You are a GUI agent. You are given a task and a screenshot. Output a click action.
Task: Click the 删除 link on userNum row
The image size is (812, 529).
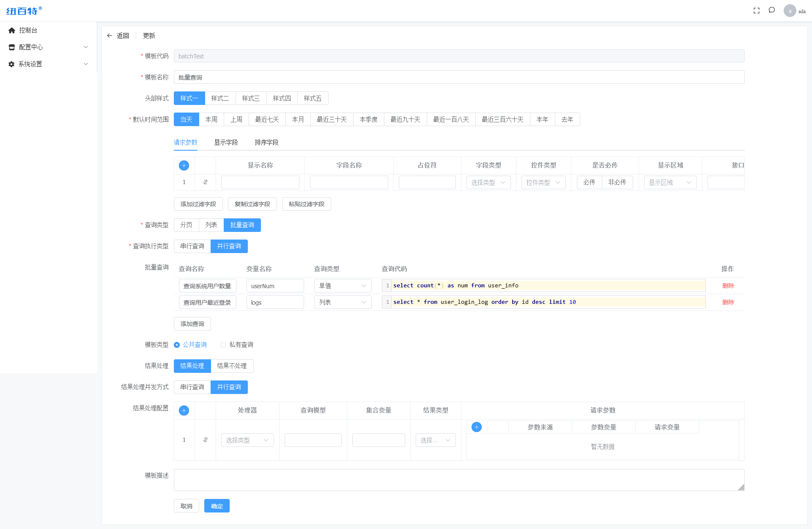point(728,286)
